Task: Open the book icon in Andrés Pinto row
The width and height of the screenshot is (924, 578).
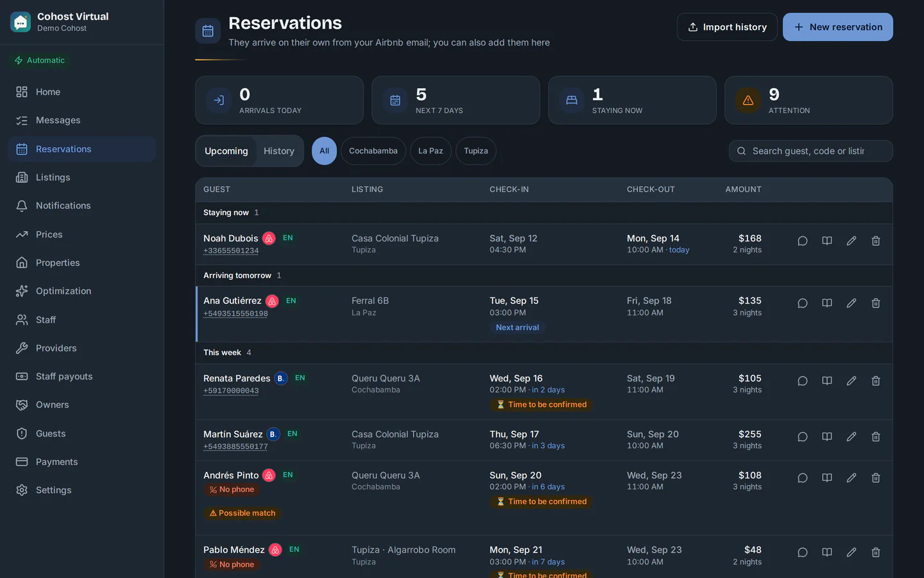Action: pyautogui.click(x=827, y=478)
